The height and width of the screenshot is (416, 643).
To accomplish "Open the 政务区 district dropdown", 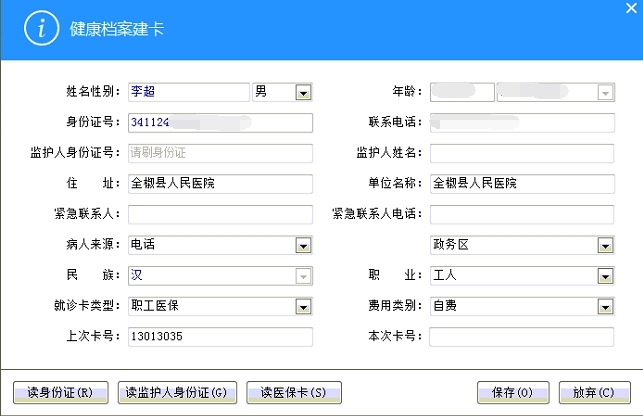I will pyautogui.click(x=605, y=245).
